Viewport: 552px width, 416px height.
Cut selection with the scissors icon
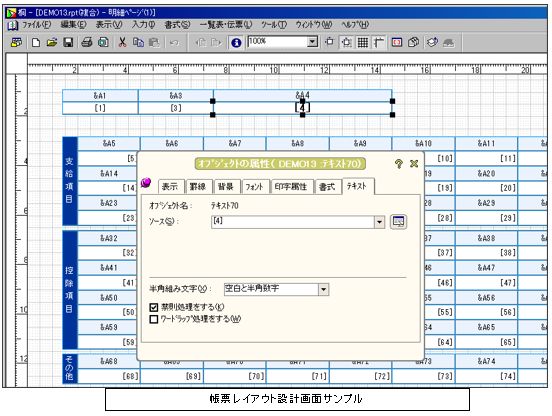click(x=122, y=43)
